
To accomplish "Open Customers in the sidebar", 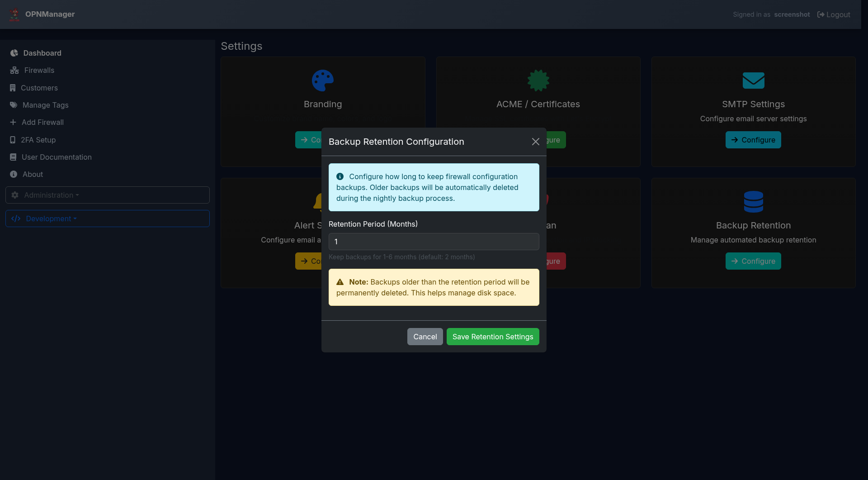I will tap(39, 88).
